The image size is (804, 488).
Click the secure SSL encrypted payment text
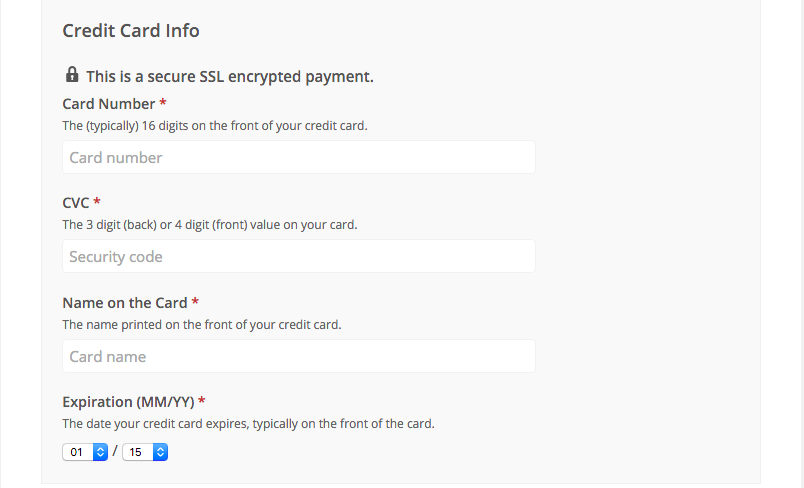229,76
